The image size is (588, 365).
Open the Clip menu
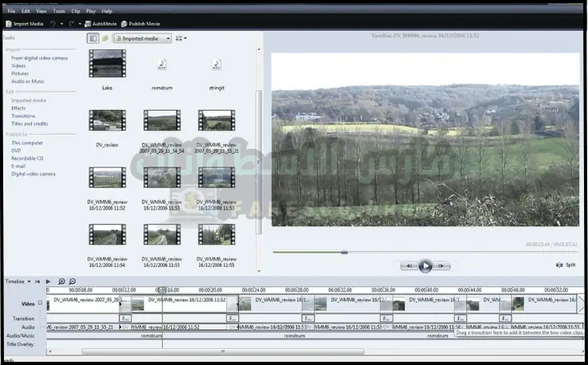(x=75, y=11)
